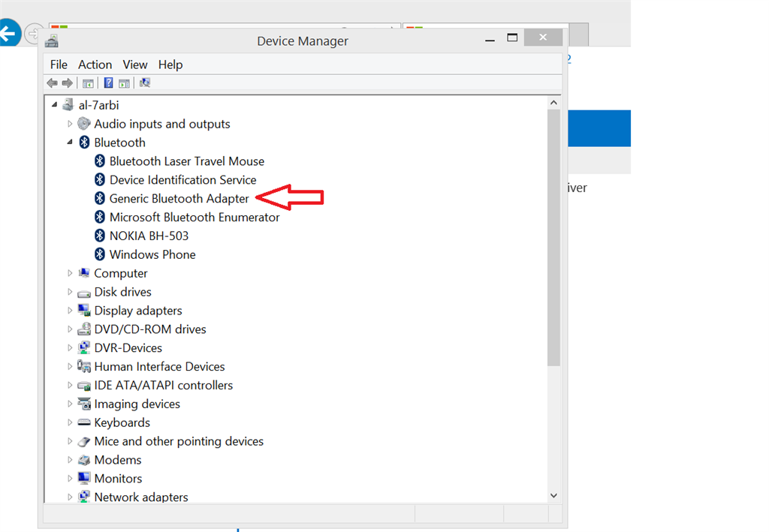Screen dimensions: 769x532
Task: Click the blue Help toolbar icon
Action: tap(108, 83)
